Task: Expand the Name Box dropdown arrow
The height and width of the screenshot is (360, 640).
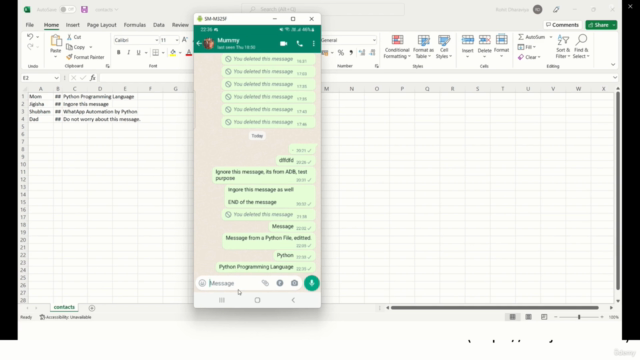Action: (56, 78)
